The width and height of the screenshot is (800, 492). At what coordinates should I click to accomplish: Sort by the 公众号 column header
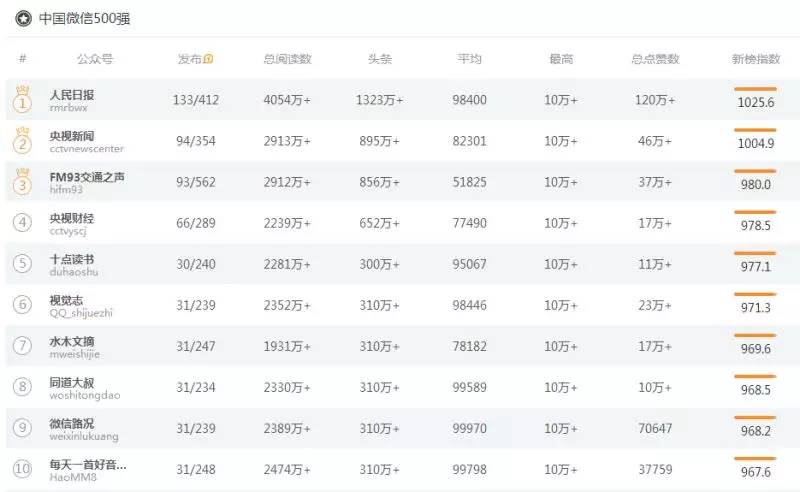pos(94,59)
